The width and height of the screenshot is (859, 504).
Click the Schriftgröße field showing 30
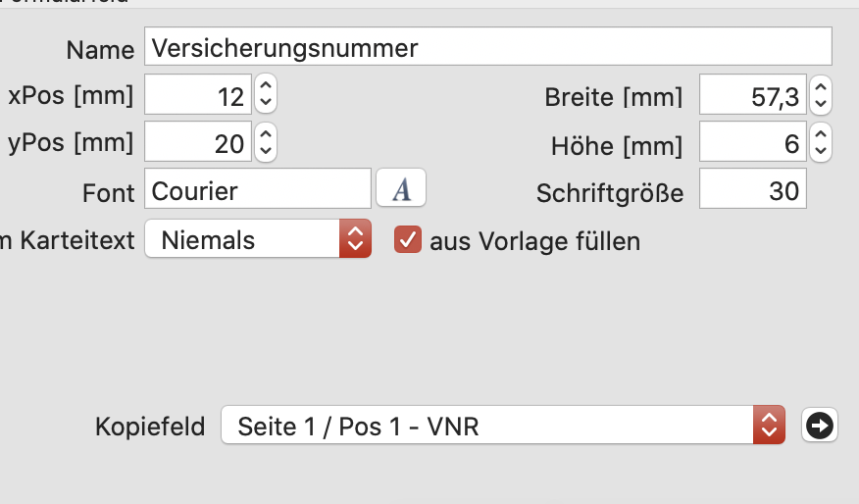click(753, 188)
